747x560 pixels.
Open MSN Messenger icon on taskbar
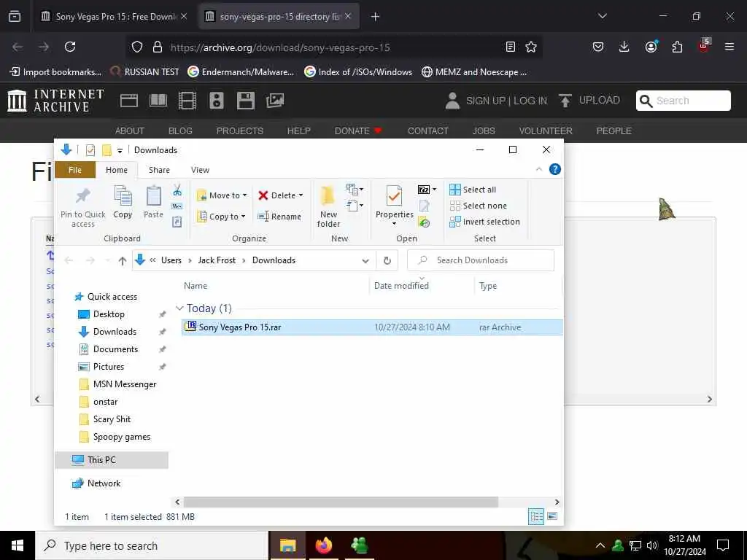click(x=360, y=545)
